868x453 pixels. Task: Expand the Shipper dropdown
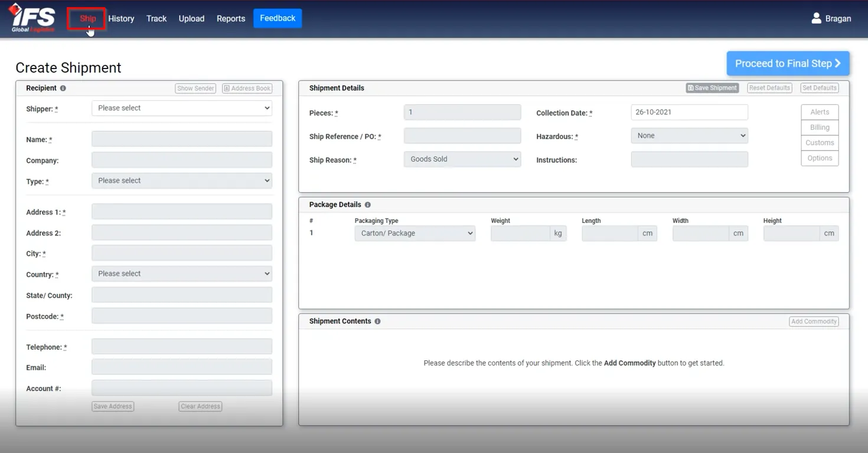tap(182, 108)
